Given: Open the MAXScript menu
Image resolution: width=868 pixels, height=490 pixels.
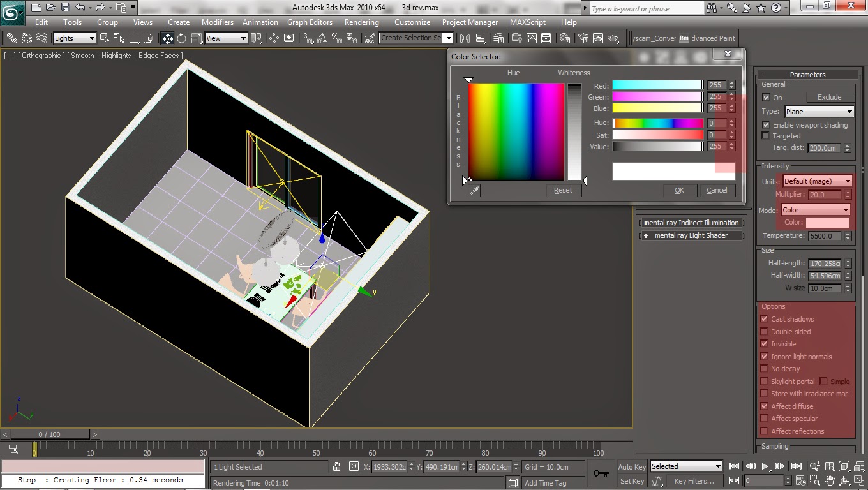Looking at the screenshot, I should pyautogui.click(x=528, y=22).
